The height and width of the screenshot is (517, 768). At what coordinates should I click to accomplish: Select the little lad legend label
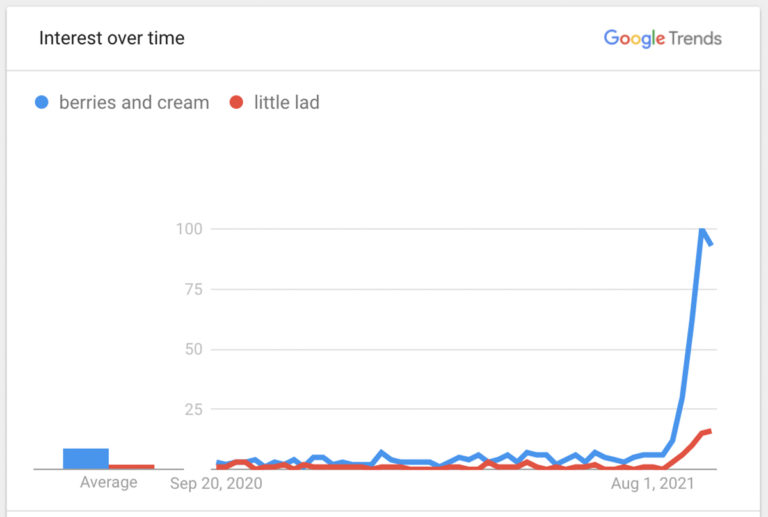tap(286, 102)
